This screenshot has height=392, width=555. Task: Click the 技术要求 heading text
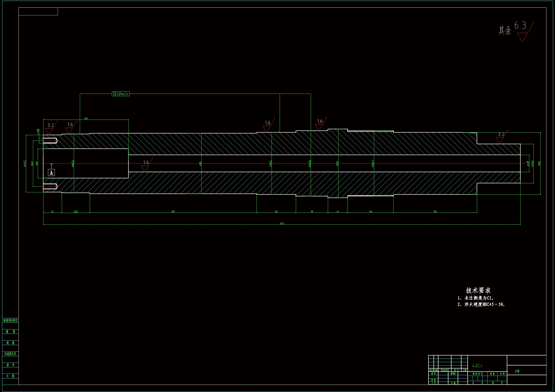click(478, 290)
